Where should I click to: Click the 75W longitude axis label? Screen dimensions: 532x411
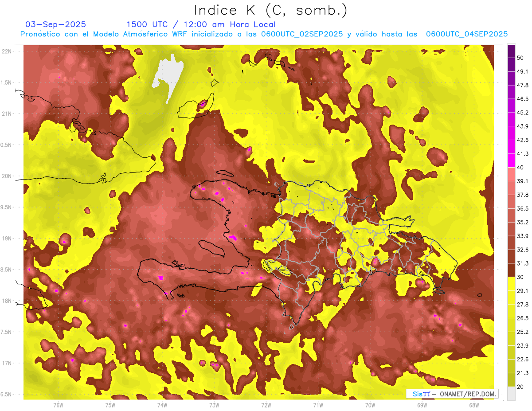110,405
